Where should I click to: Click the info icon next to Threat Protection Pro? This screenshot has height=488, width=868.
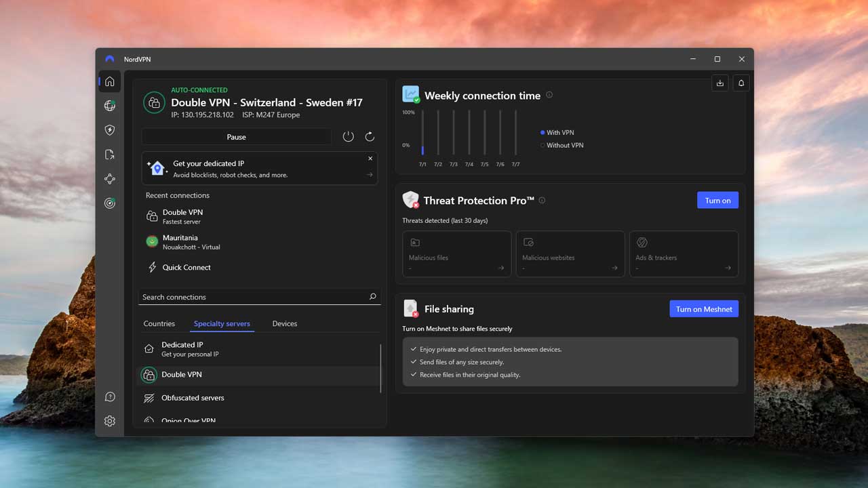542,200
